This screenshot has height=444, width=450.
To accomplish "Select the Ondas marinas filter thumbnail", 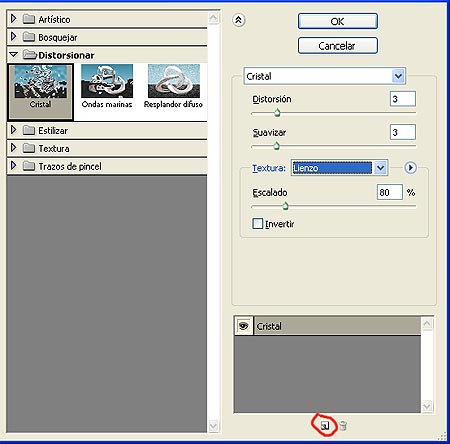I will pos(107,86).
